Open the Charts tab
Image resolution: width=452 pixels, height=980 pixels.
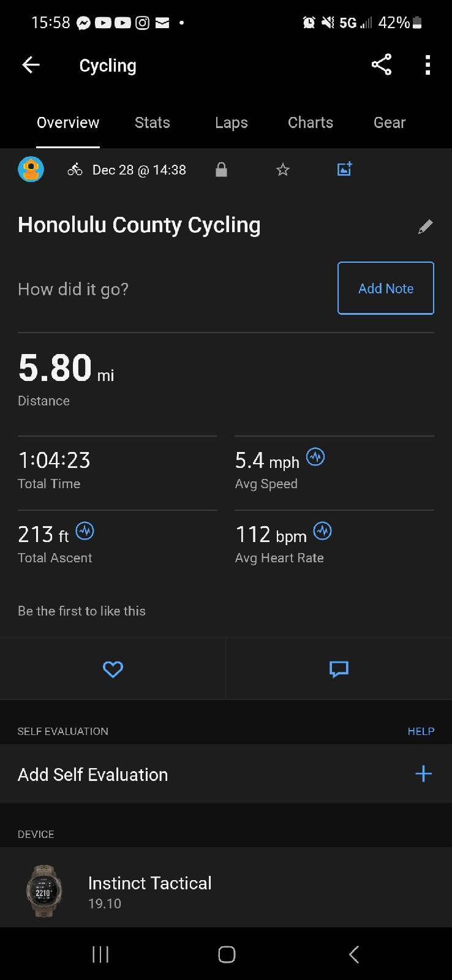[310, 123]
